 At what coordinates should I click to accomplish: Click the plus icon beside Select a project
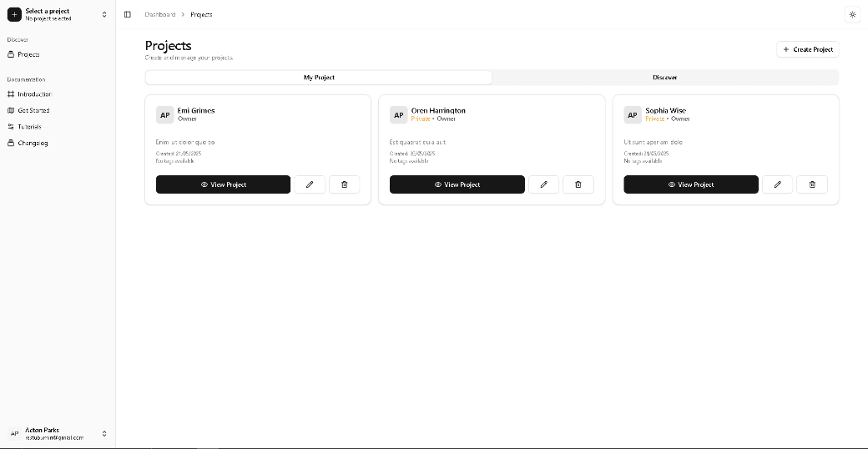click(x=14, y=14)
